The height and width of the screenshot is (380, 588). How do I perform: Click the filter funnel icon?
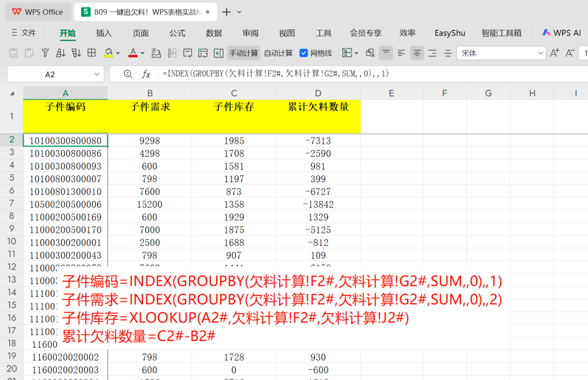click(45, 53)
